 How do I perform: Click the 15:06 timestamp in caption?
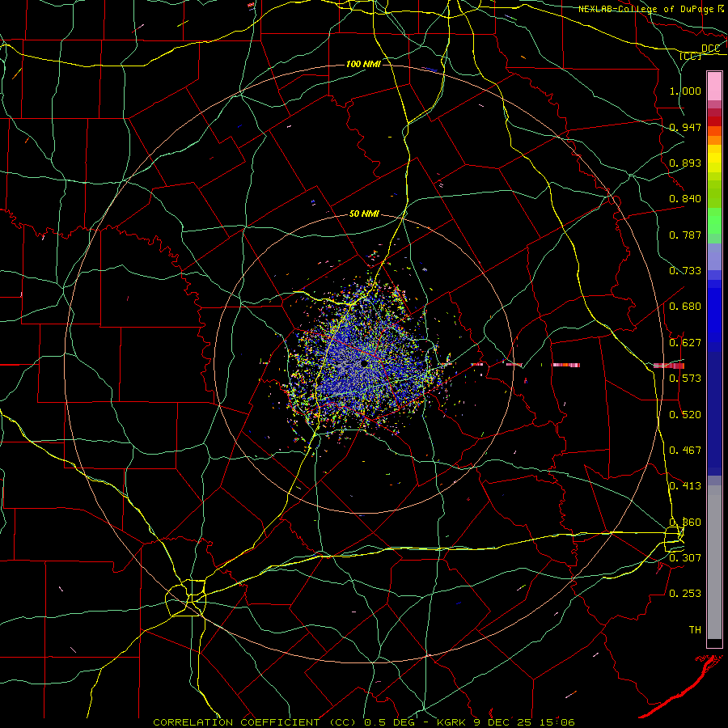[557, 722]
